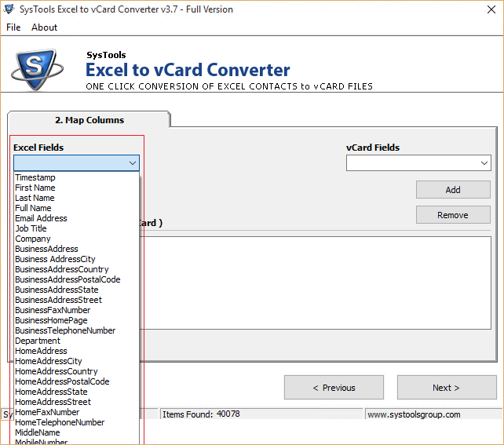Choose the Company field
Screen dimensions: 504x445
76,239
